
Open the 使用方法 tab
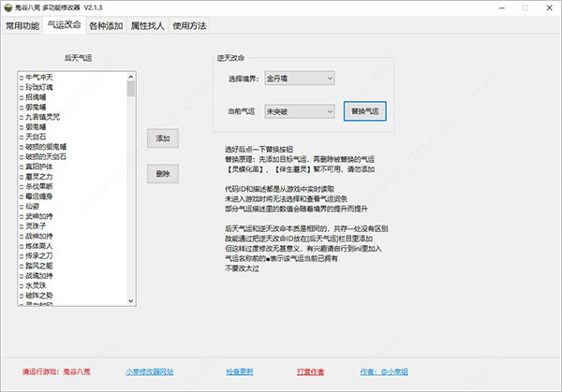(x=189, y=26)
